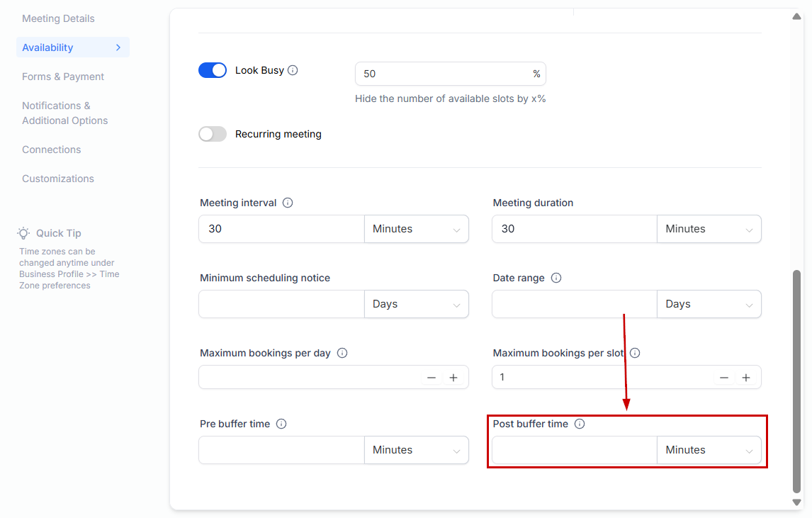Click info icon for Maximum bookings per slot
Screen dimensions: 812x518
635,353
